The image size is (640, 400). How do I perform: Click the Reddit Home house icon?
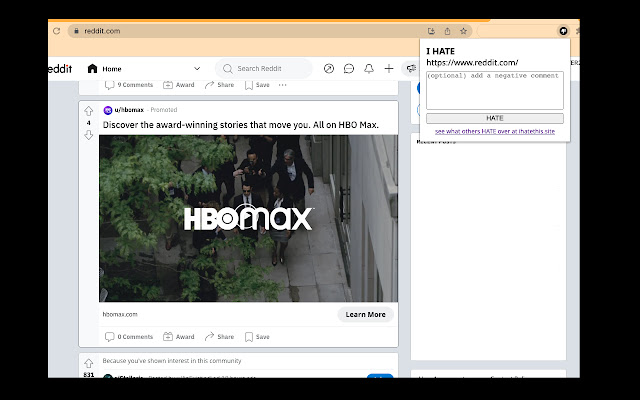pyautogui.click(x=92, y=69)
